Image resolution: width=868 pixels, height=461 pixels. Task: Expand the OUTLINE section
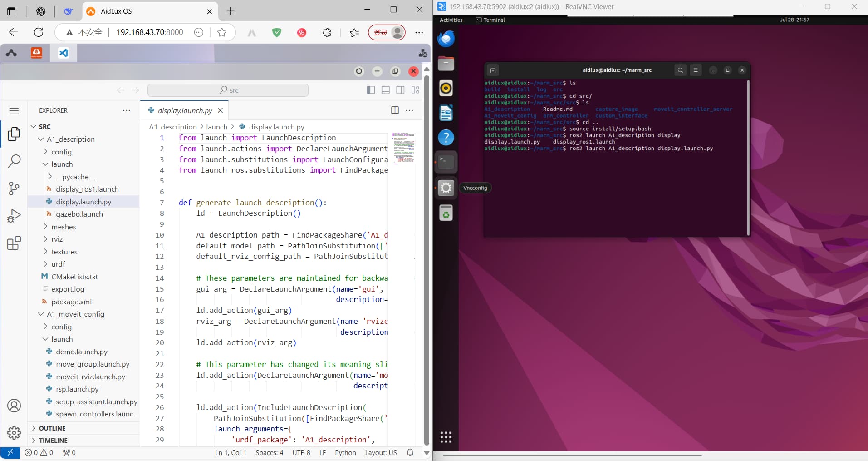coord(52,428)
